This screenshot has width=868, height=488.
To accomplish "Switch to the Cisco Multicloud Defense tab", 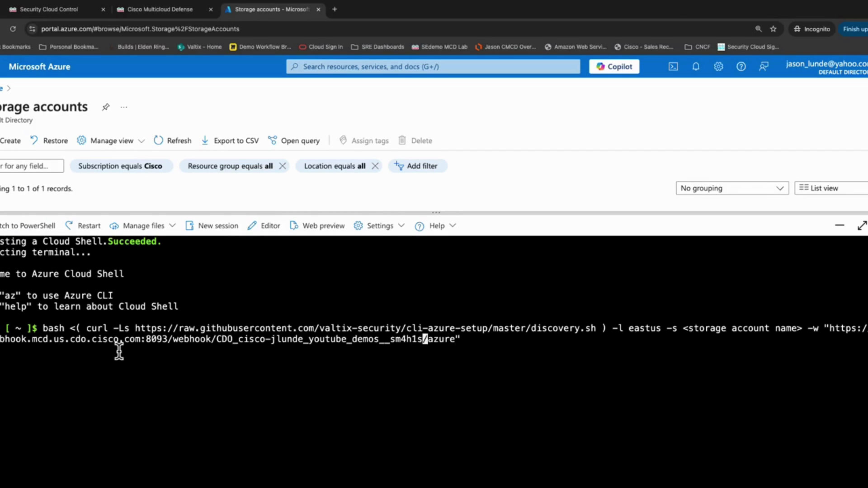I will pyautogui.click(x=160, y=9).
